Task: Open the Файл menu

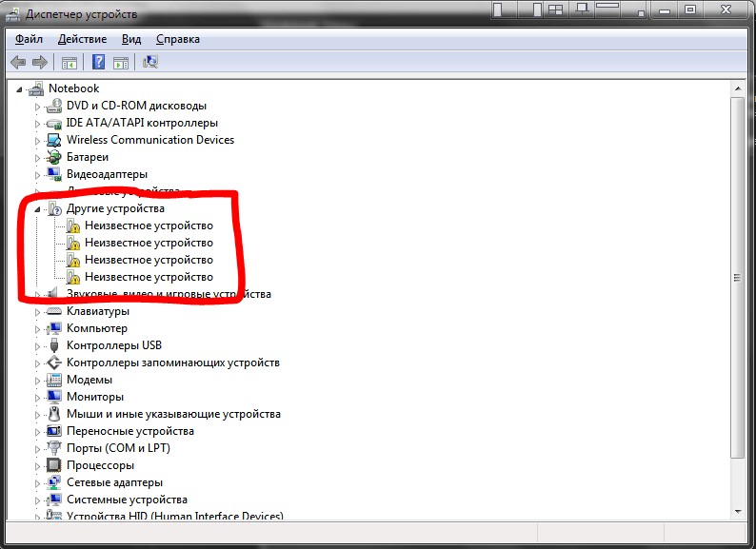Action: [x=29, y=39]
